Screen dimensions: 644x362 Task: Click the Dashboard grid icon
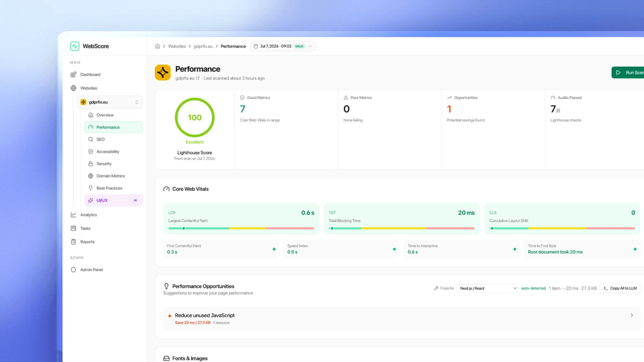pyautogui.click(x=73, y=74)
